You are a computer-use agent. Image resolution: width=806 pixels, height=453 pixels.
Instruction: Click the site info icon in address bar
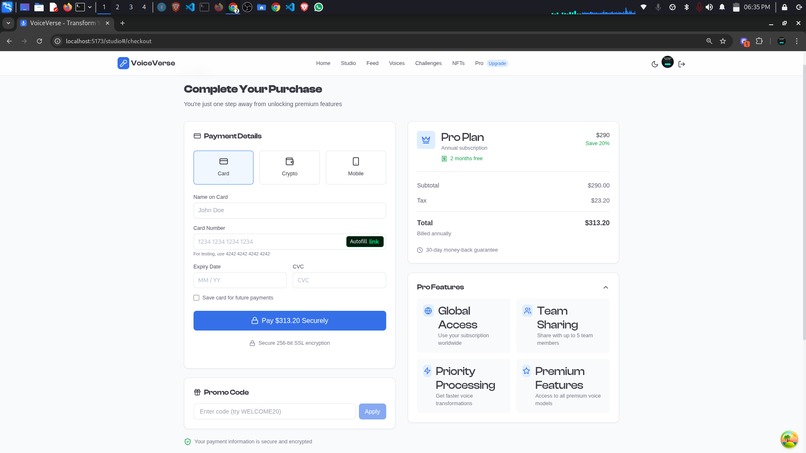[x=58, y=41]
